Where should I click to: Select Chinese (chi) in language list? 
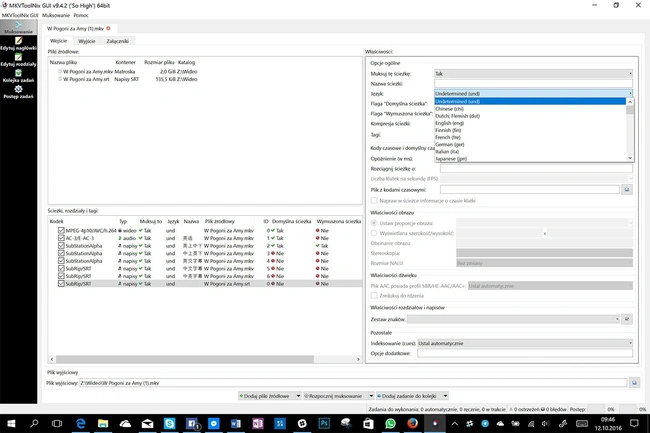click(530, 109)
